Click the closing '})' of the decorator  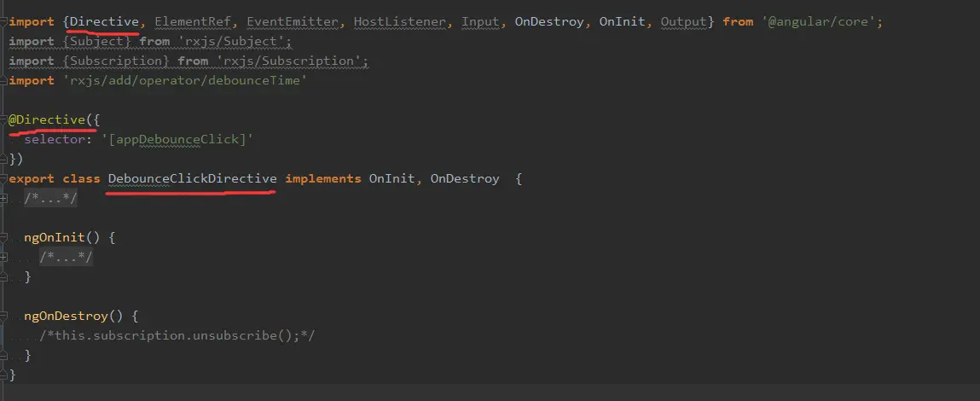coord(15,159)
